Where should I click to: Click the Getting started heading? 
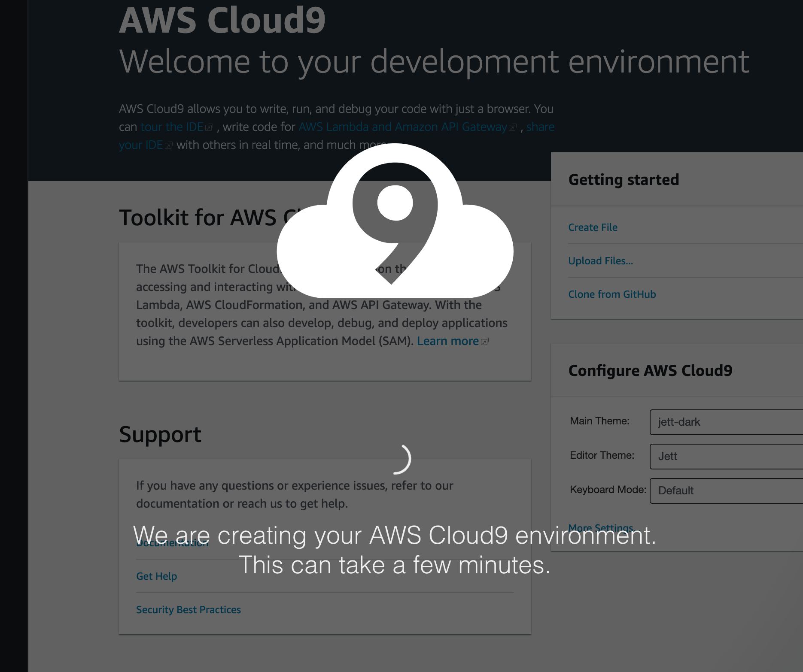tap(624, 180)
